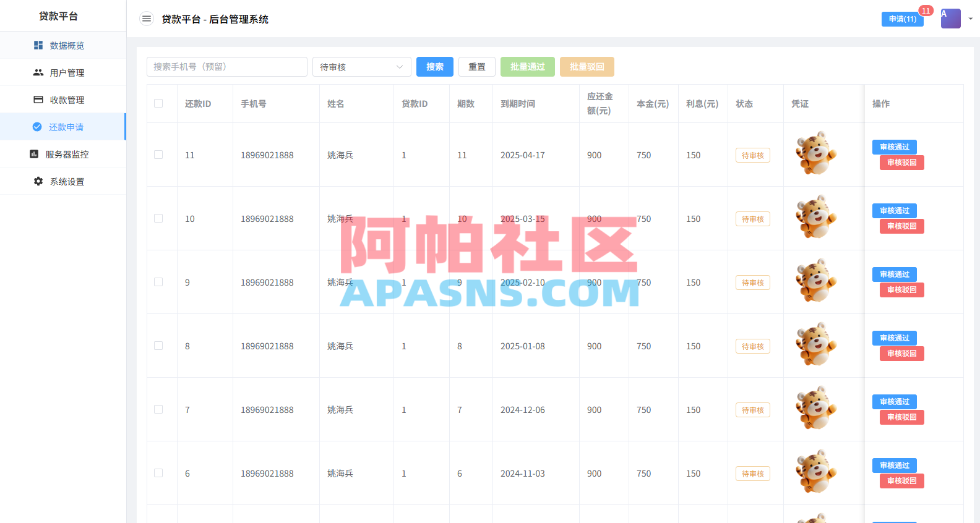This screenshot has height=523, width=980.
Task: Click the 还款ID column header
Action: pos(198,104)
